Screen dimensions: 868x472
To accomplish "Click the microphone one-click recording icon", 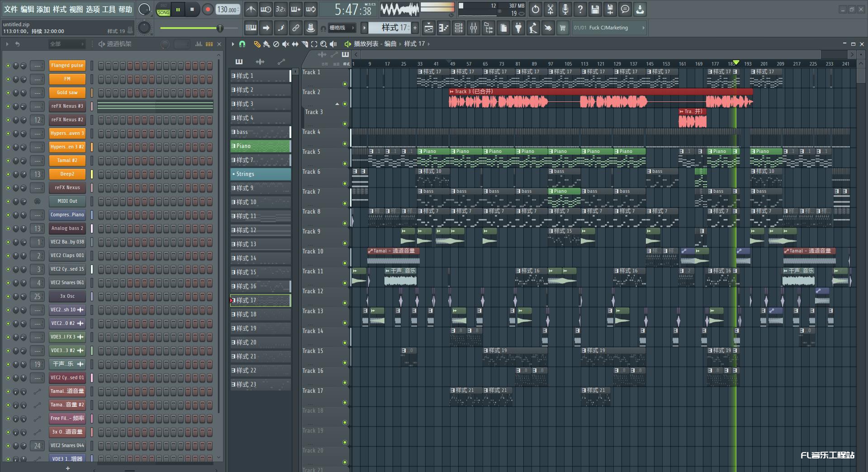I will (x=565, y=9).
